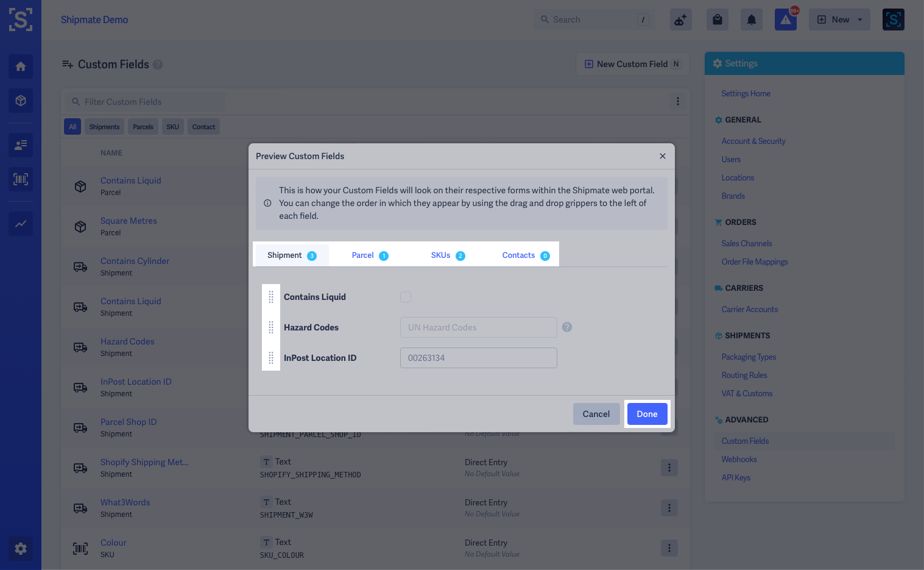
Task: Select the Parcels filter chip
Action: 143,127
